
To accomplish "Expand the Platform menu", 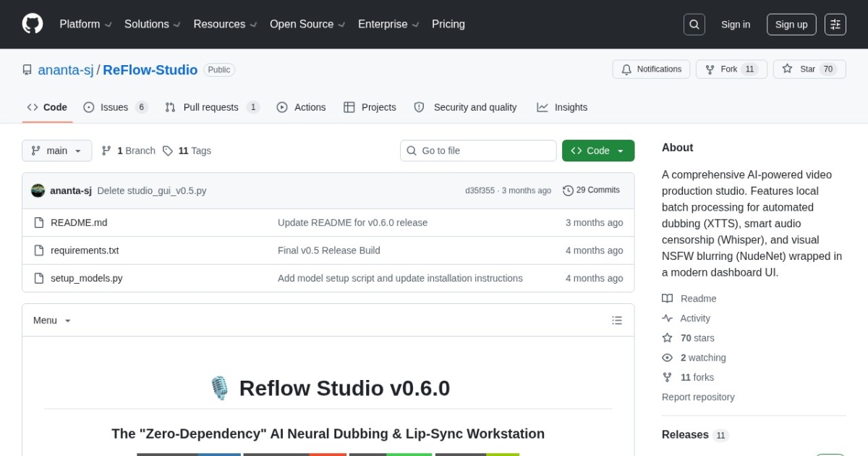I will click(85, 24).
